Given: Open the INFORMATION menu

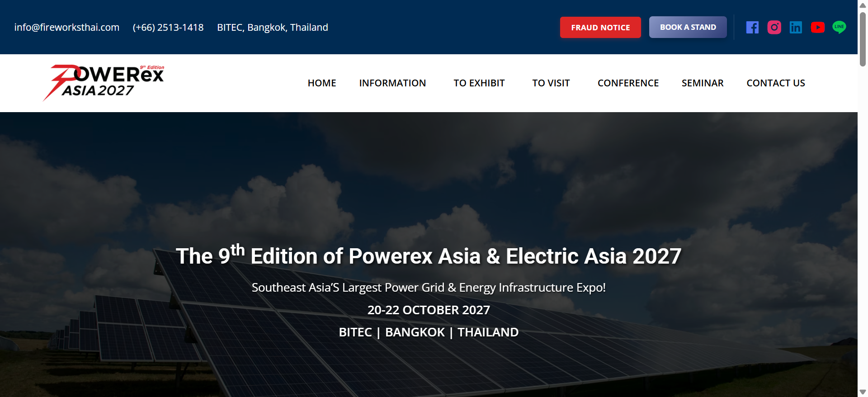Looking at the screenshot, I should pyautogui.click(x=392, y=83).
